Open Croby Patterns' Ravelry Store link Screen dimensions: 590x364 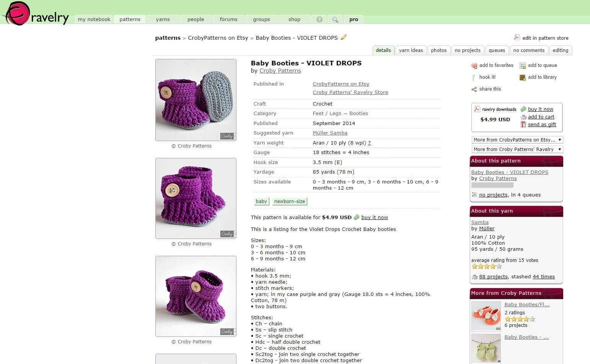[x=350, y=93]
